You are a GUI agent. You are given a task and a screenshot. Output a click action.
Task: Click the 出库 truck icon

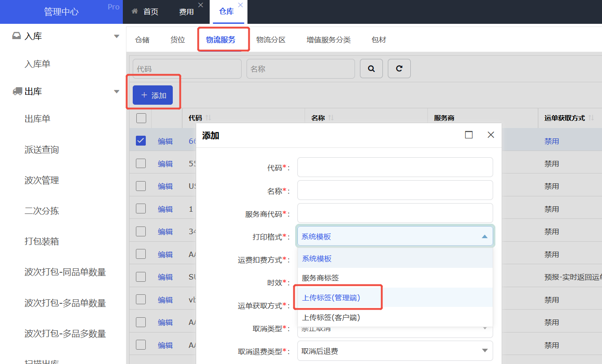18,91
